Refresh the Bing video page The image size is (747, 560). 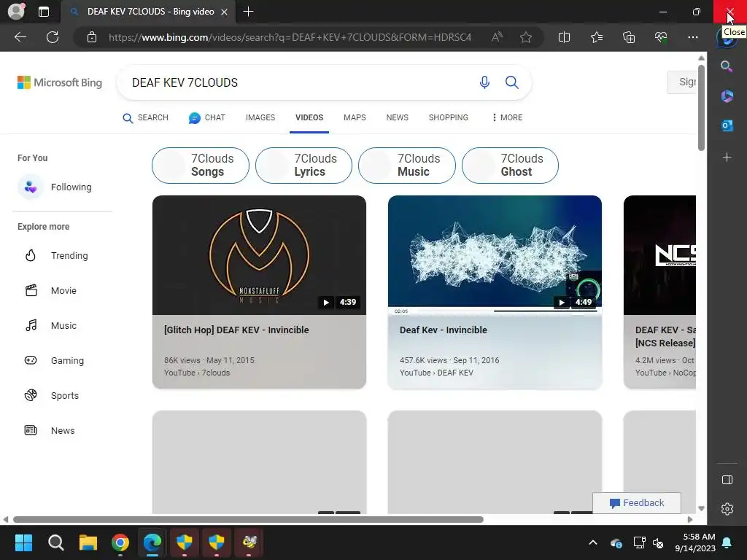(x=53, y=37)
